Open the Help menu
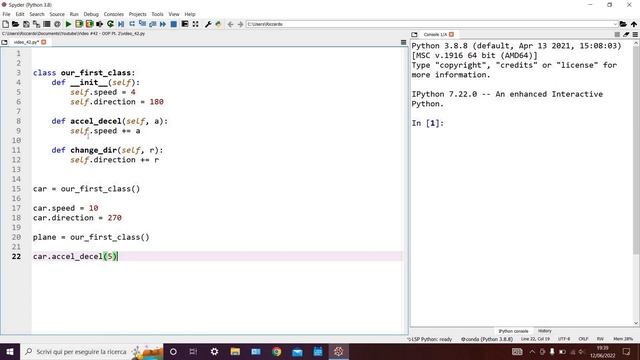640x360 pixels. (190, 14)
